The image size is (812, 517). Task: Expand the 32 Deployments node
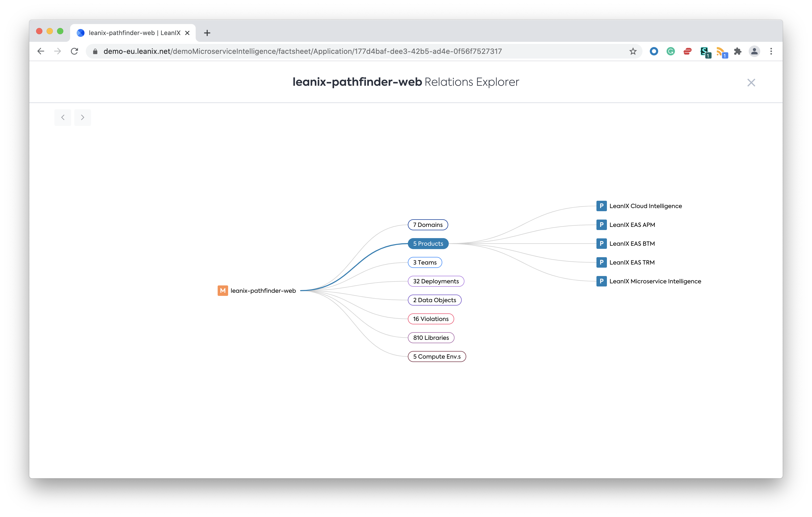436,282
